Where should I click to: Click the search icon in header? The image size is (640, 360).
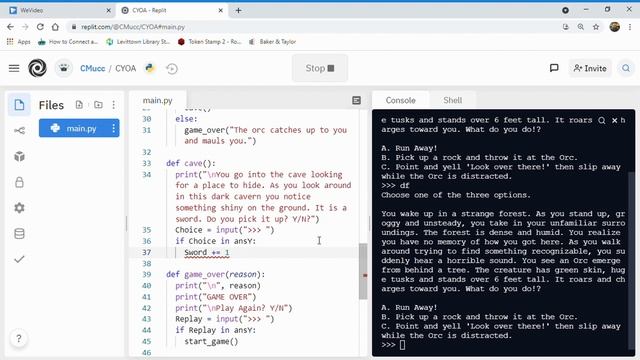(x=626, y=68)
